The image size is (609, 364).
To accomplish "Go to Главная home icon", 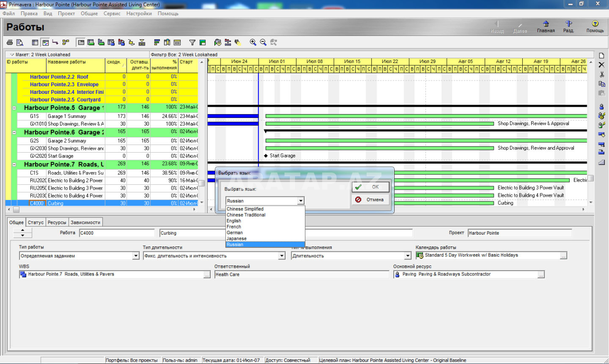I will pyautogui.click(x=545, y=27).
